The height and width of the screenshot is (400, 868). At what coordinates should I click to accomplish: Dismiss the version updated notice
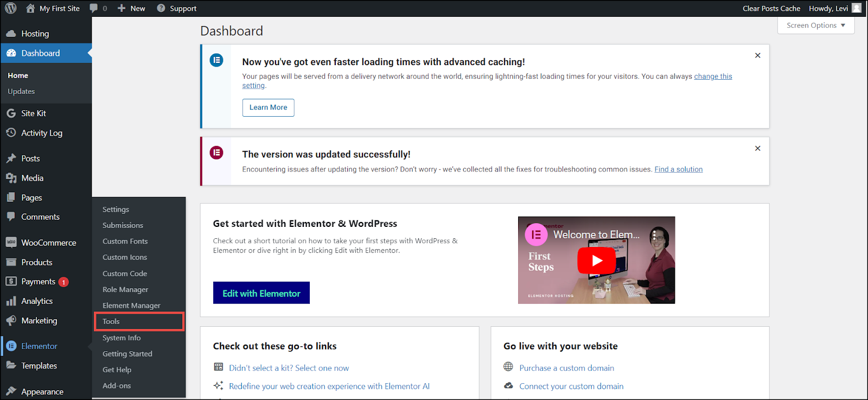(758, 148)
